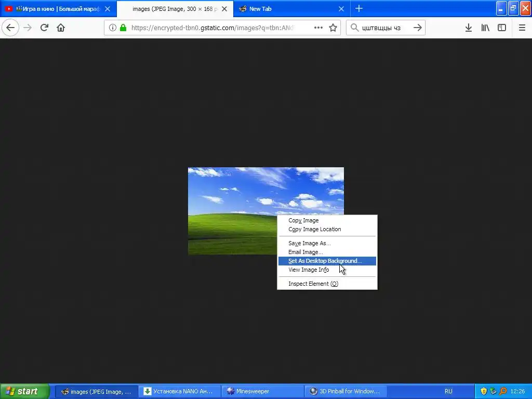The height and width of the screenshot is (399, 532).
Task: Switch to the YouTube Игра в кино tab
Action: pyautogui.click(x=58, y=9)
